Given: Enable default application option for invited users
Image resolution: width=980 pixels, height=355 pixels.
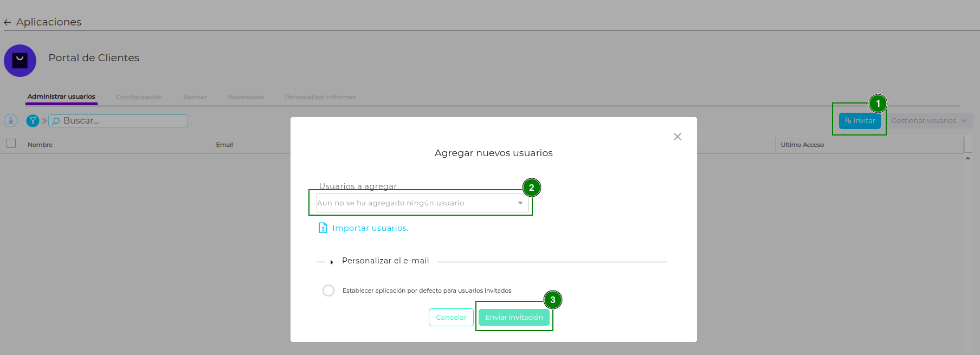Looking at the screenshot, I should (x=328, y=291).
